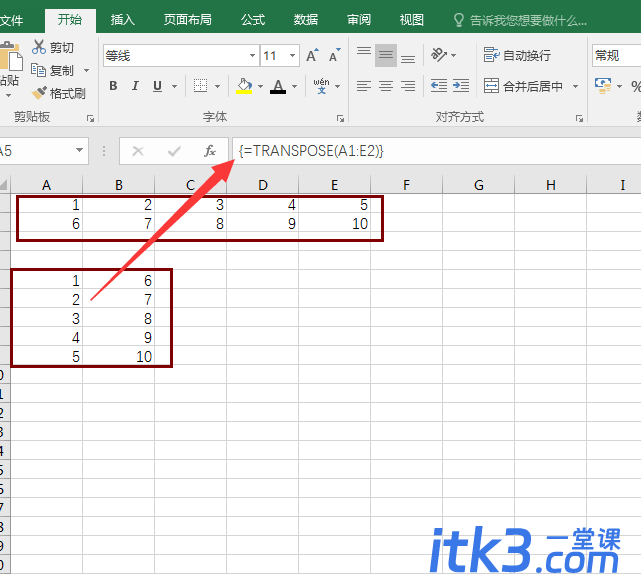Switch to the 公式 Formulas tab
The width and height of the screenshot is (641, 574).
(x=253, y=20)
